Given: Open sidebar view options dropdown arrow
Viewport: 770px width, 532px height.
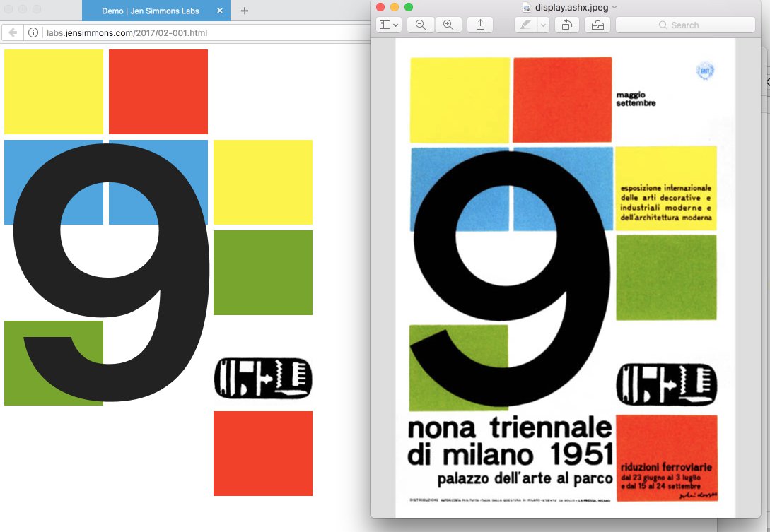Looking at the screenshot, I should 396,25.
